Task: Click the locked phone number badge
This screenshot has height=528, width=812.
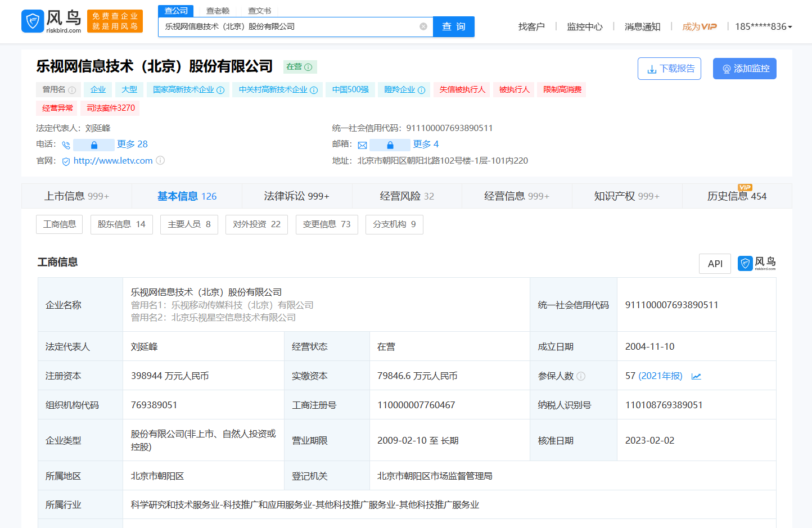Action: pyautogui.click(x=94, y=145)
